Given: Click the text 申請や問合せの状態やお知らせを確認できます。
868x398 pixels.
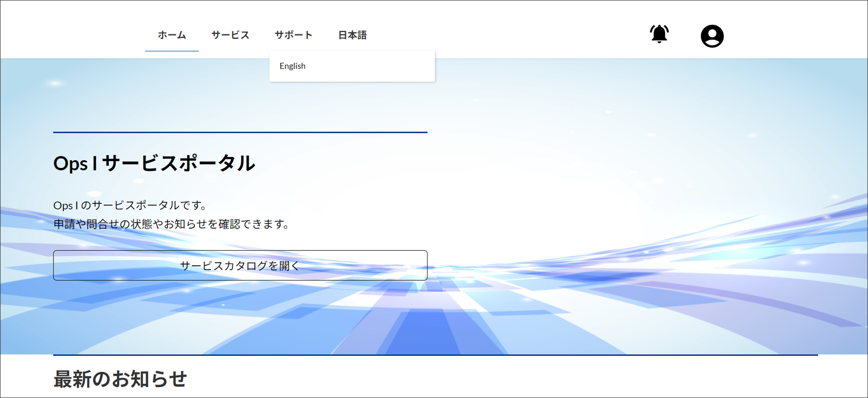Looking at the screenshot, I should point(172,224).
